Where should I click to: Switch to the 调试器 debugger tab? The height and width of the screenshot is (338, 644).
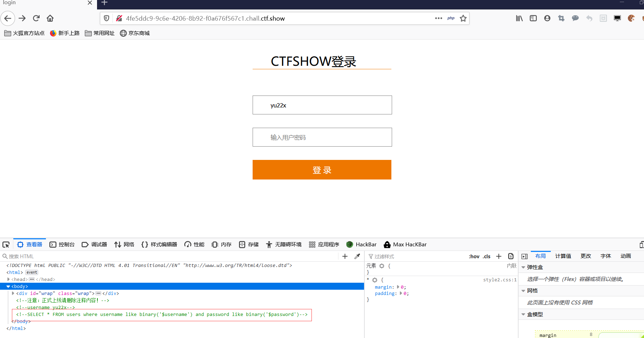(x=95, y=245)
